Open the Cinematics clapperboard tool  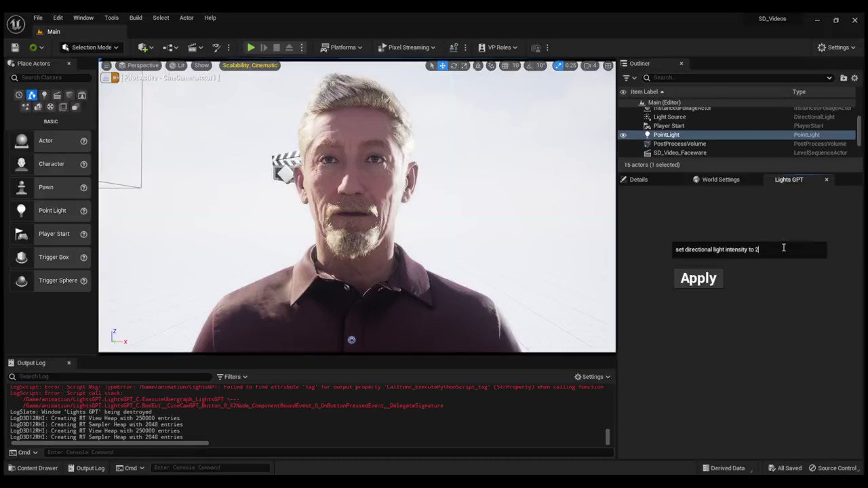(x=193, y=47)
